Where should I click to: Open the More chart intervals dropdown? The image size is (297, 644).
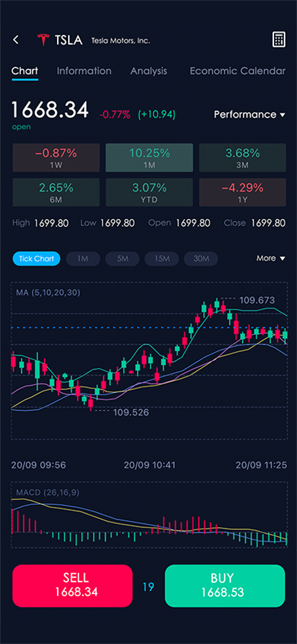coord(271,258)
